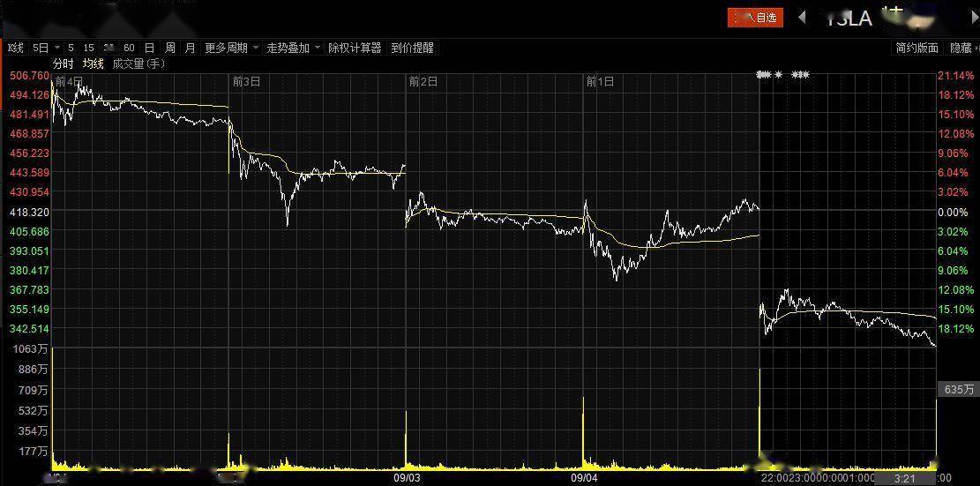This screenshot has width=980, height=486.
Task: Expand the 更多周期 dropdown
Action: 232,48
